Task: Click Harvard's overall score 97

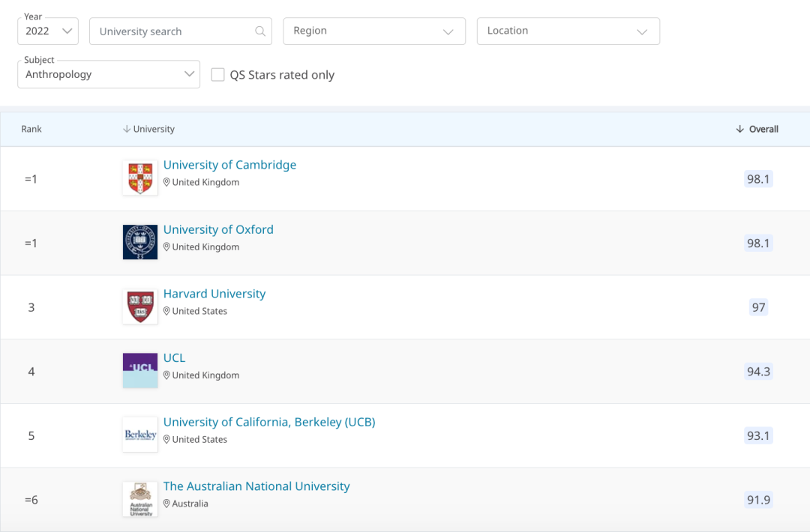Action: click(758, 307)
